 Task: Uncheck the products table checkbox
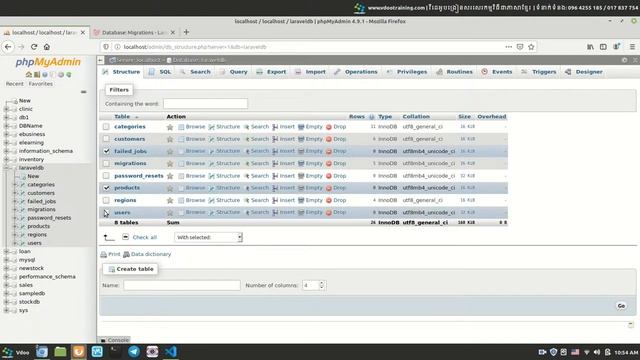[x=106, y=188]
